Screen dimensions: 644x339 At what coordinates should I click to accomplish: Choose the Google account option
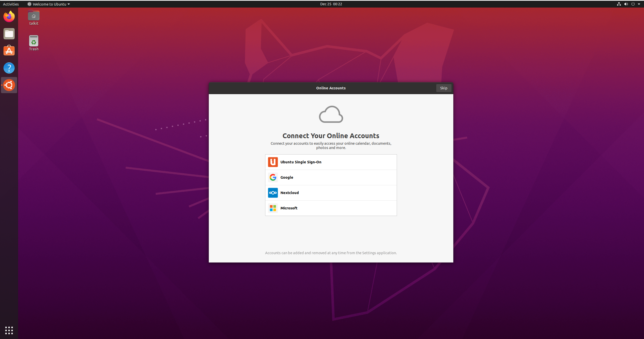[331, 177]
